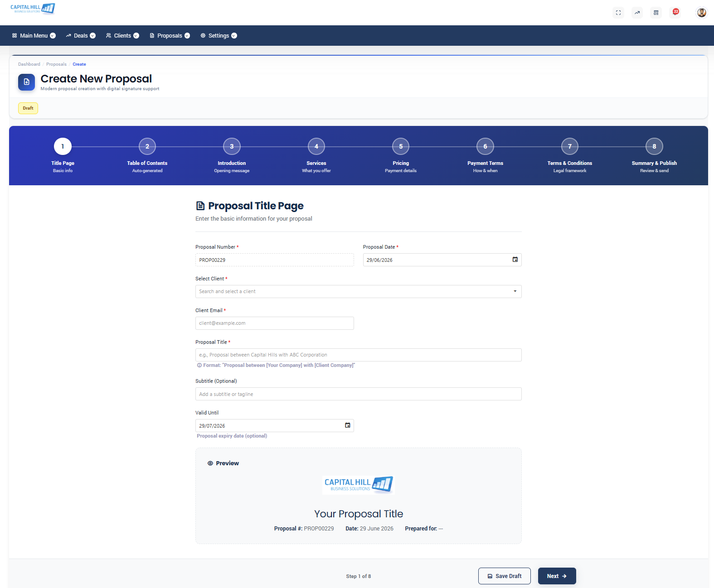Jump to step 8 Summary & Publish circle
The height and width of the screenshot is (588, 714).
654,146
